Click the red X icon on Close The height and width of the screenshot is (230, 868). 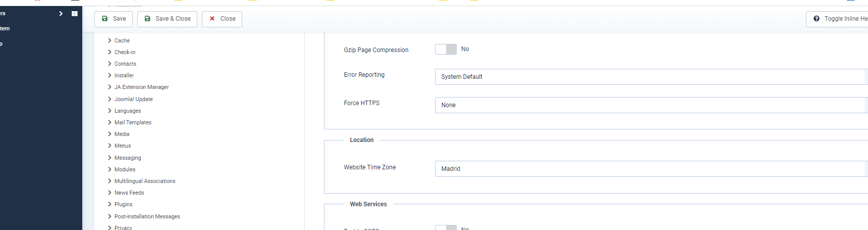(x=212, y=19)
